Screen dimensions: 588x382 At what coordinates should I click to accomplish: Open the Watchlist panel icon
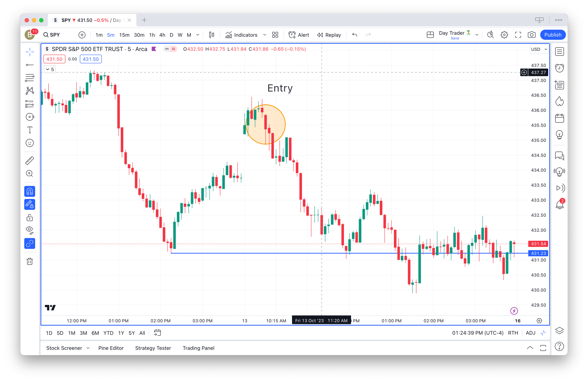(x=559, y=52)
